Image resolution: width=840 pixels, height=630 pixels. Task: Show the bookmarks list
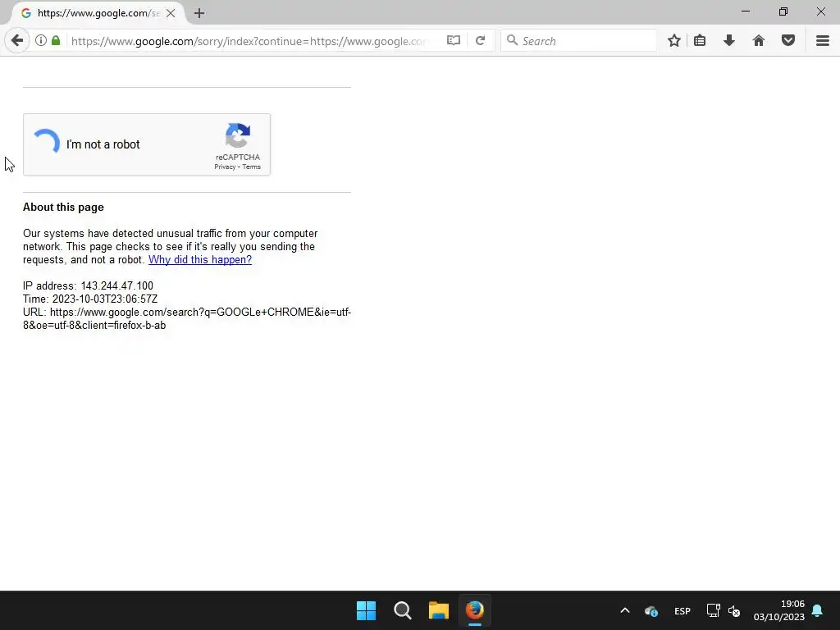(x=700, y=41)
